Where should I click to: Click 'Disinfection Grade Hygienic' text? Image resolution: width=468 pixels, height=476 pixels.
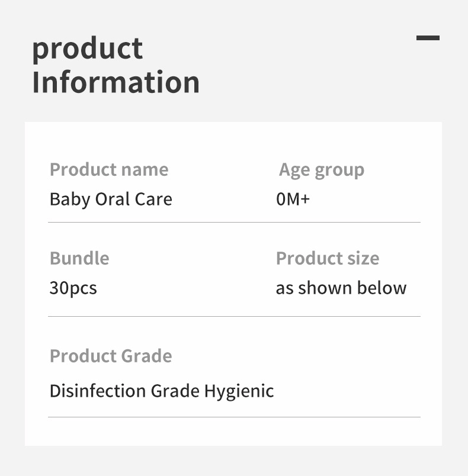[x=162, y=391]
